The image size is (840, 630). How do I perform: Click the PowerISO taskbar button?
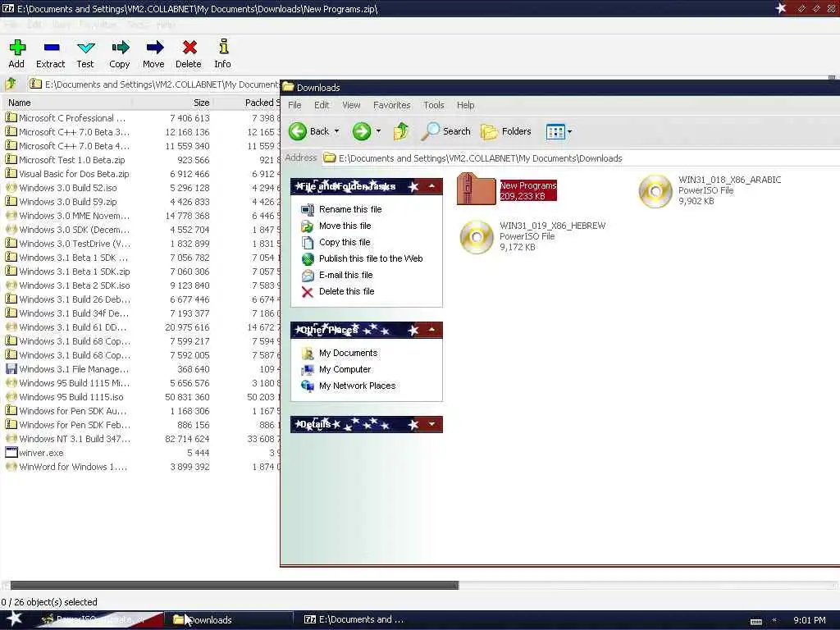[101, 620]
